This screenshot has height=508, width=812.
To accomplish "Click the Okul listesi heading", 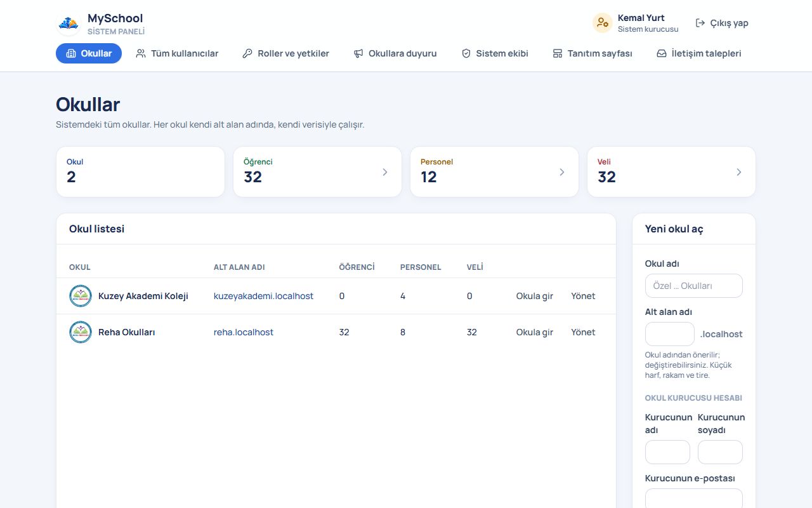I will tap(97, 229).
